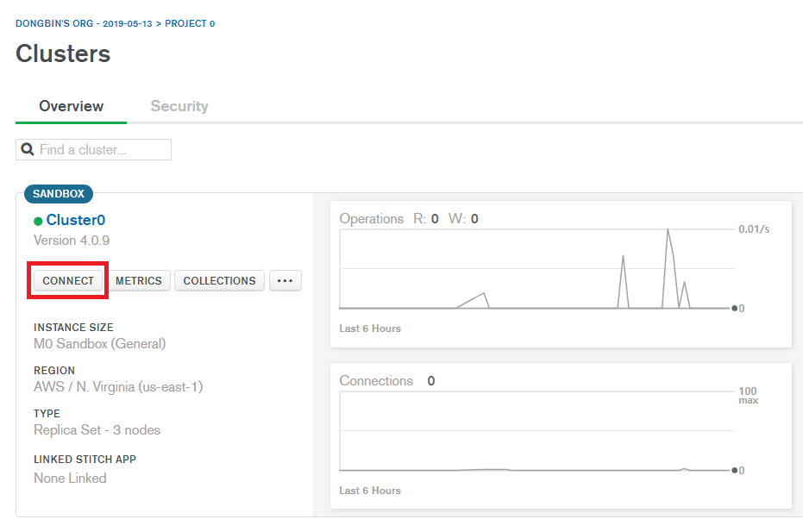Open PROJECT 0 breadcrumb link
The height and width of the screenshot is (532, 803).
point(190,23)
